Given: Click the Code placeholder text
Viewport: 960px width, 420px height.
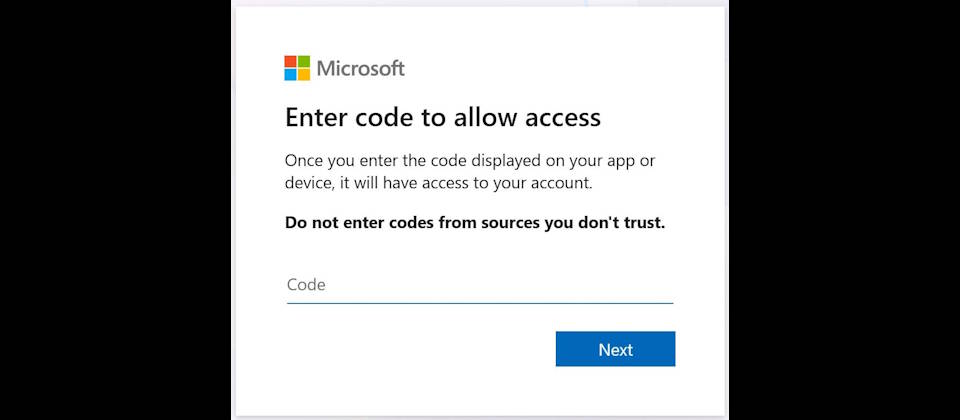Looking at the screenshot, I should coord(306,285).
